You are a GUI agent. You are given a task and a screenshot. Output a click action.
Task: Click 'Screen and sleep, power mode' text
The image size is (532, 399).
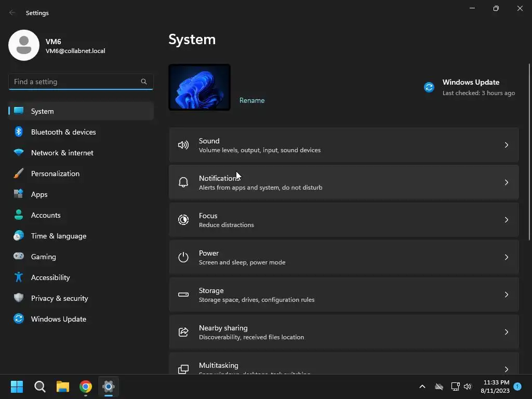coord(242,262)
